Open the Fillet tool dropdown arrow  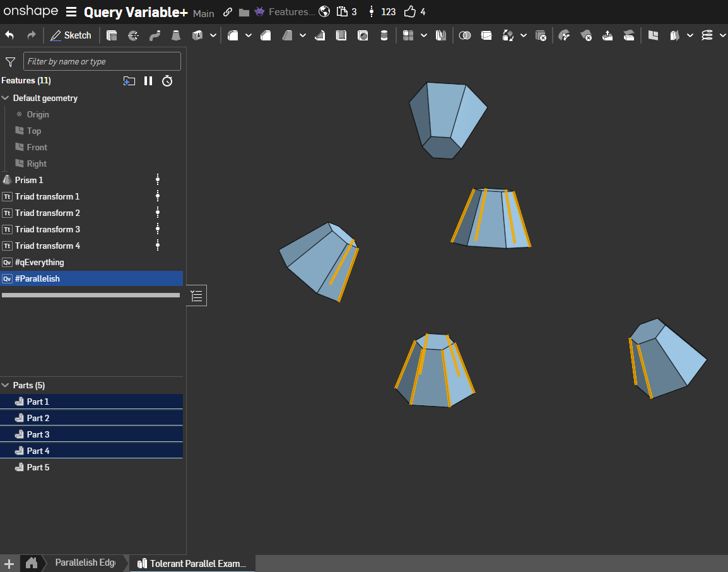coord(249,35)
